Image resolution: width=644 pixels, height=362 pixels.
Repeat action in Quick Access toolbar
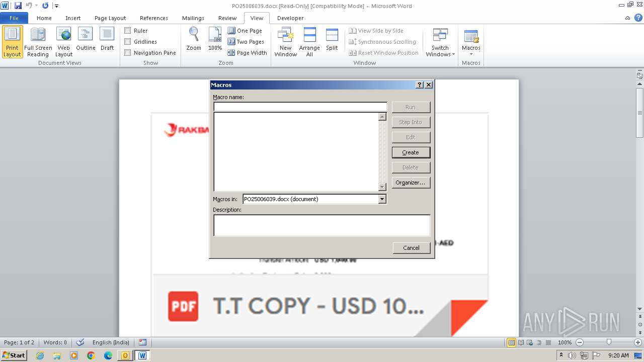point(45,6)
